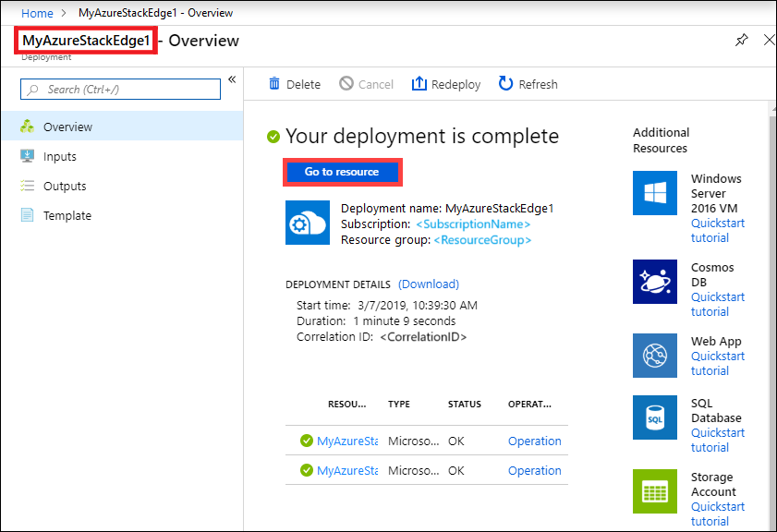Click the blue deployment cloud icon
This screenshot has width=777, height=532.
coord(307,223)
